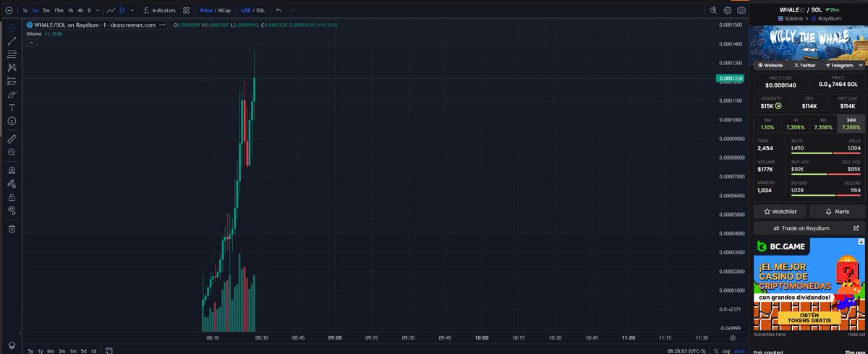Open the token Telegram link
The width and height of the screenshot is (868, 354).
pyautogui.click(x=839, y=65)
